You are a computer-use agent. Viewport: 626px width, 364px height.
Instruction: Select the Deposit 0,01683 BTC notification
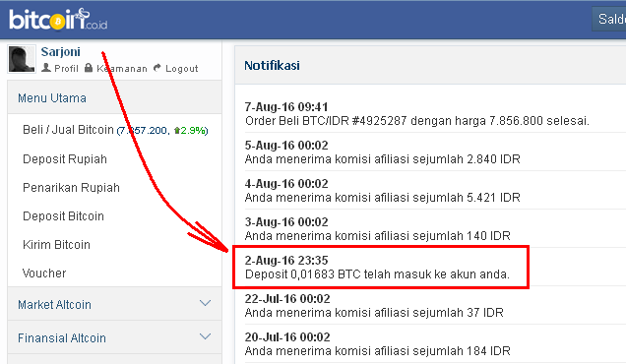point(377,274)
